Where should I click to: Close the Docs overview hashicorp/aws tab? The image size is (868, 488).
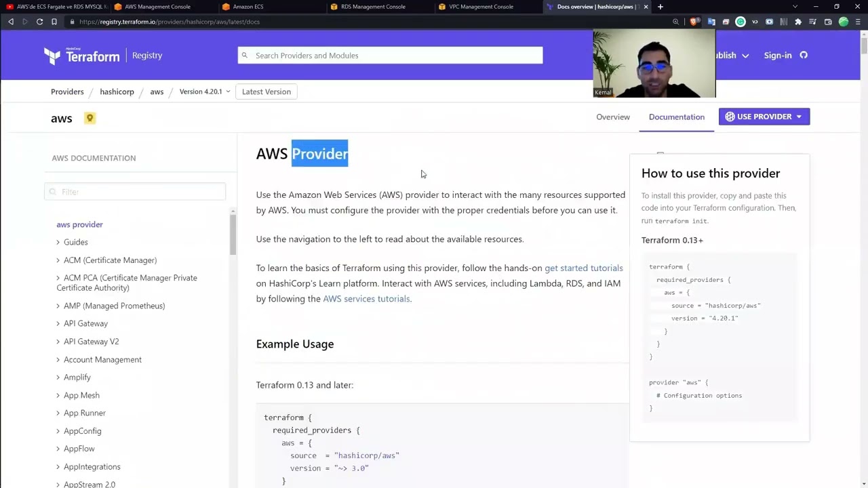pos(646,7)
